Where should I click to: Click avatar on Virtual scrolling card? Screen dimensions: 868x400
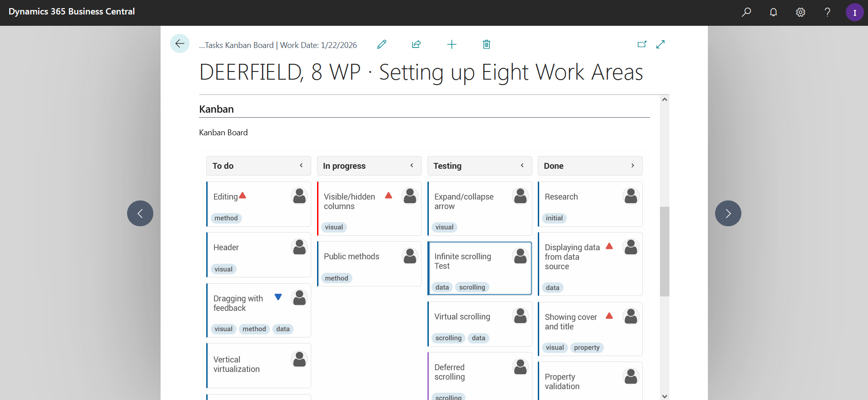pyautogui.click(x=520, y=316)
